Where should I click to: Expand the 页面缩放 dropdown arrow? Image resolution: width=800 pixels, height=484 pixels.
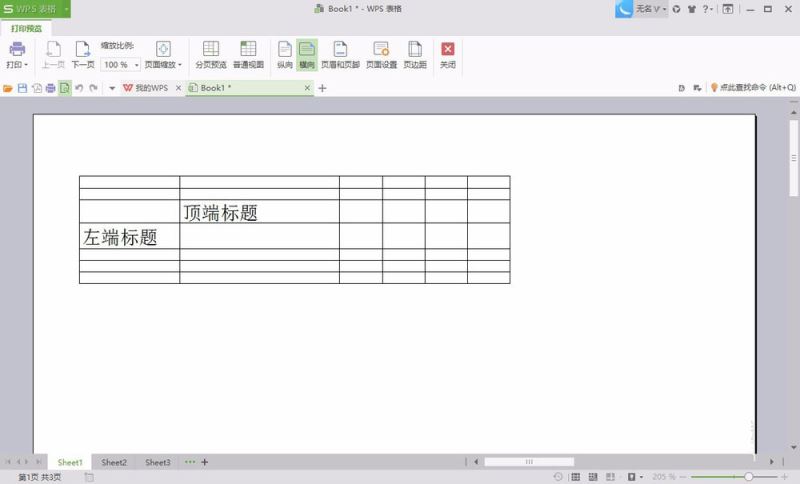(x=180, y=65)
